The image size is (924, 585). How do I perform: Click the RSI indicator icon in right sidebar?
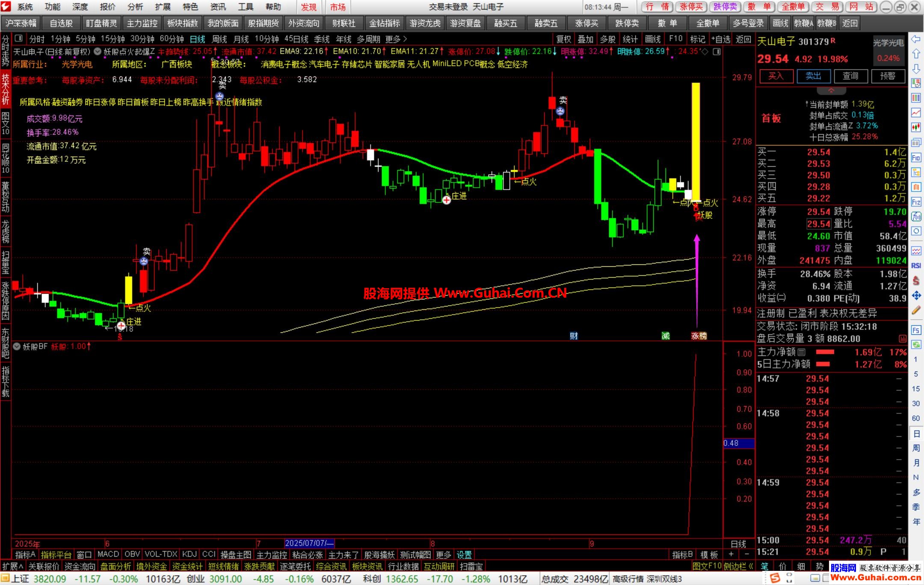pos(916,266)
